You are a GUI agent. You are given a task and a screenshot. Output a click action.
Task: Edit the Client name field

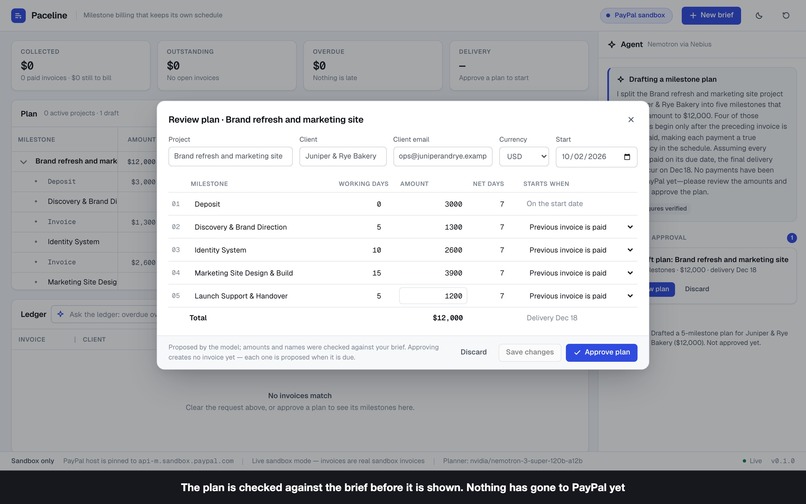[343, 156]
